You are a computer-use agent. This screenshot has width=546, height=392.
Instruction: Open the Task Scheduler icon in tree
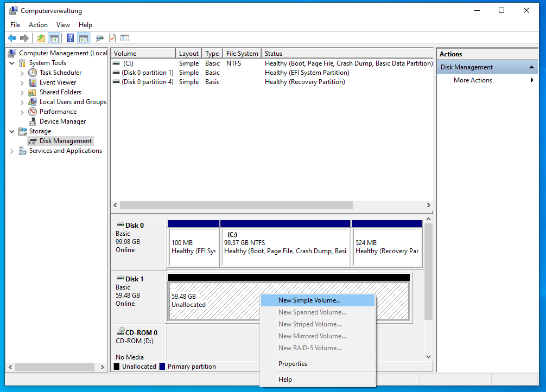click(33, 73)
